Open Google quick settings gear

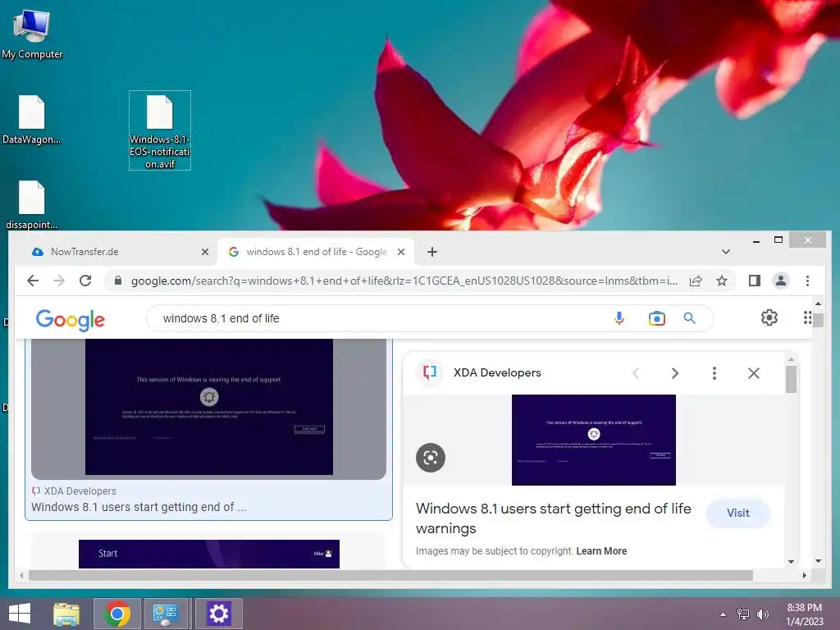coord(769,317)
